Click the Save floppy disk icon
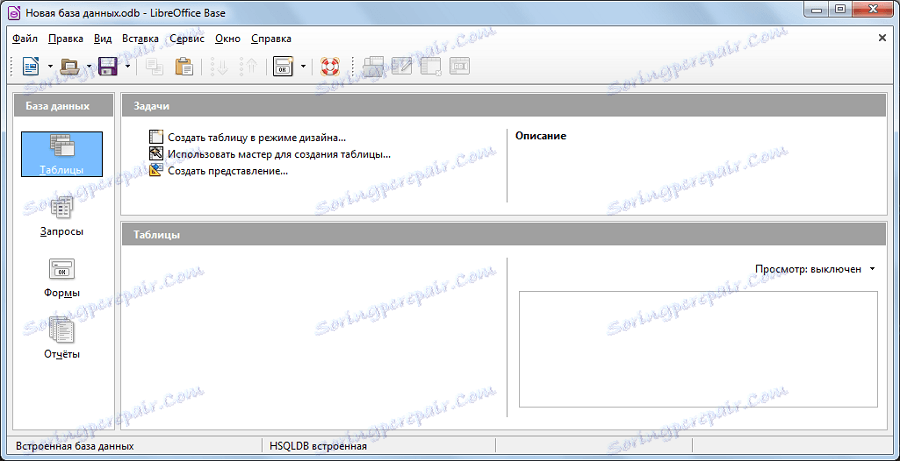900x461 pixels. coord(108,67)
